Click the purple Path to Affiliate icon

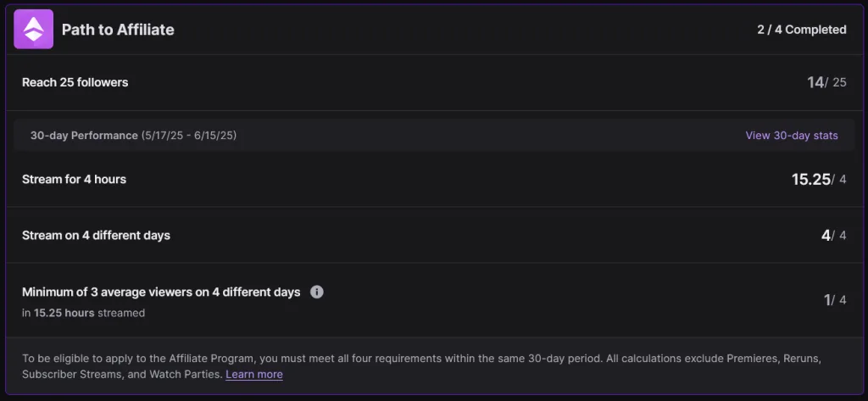click(x=33, y=30)
